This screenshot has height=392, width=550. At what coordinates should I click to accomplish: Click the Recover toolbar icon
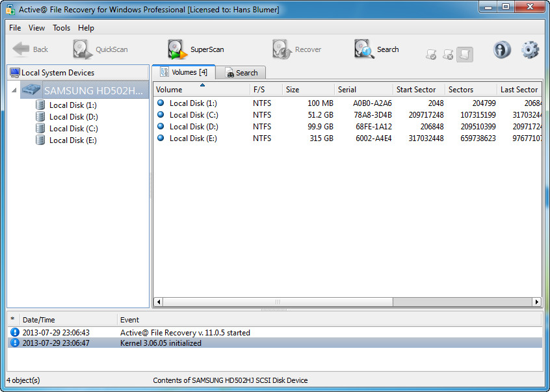tap(282, 49)
